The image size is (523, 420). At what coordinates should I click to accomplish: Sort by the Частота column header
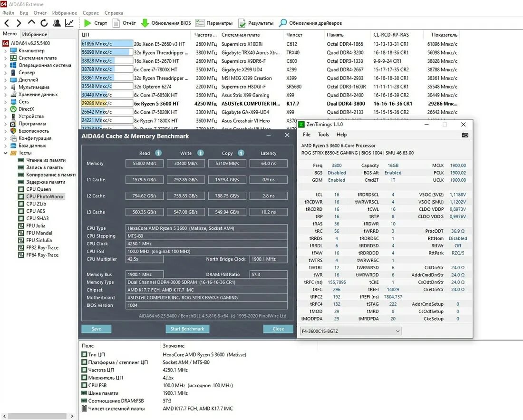[x=205, y=35]
